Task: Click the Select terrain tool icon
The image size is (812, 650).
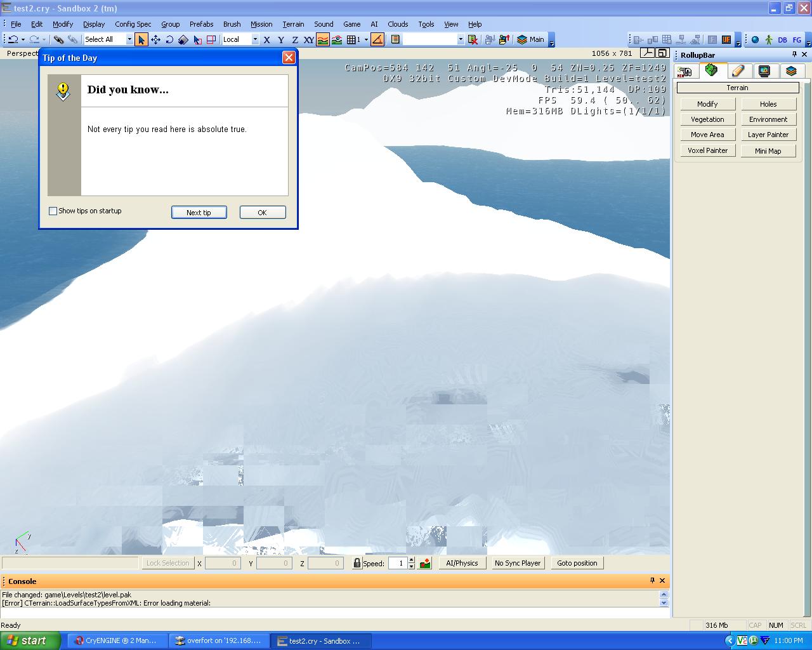Action: pyautogui.click(x=197, y=39)
